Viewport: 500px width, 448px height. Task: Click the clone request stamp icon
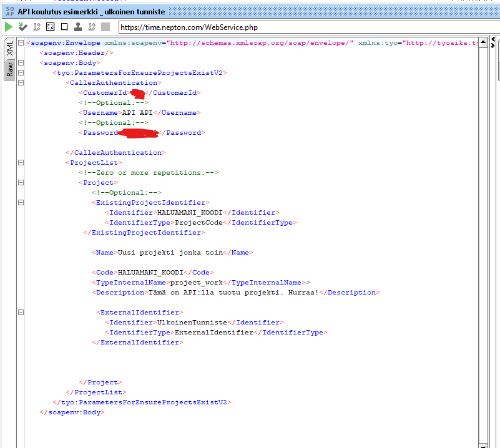[78, 27]
